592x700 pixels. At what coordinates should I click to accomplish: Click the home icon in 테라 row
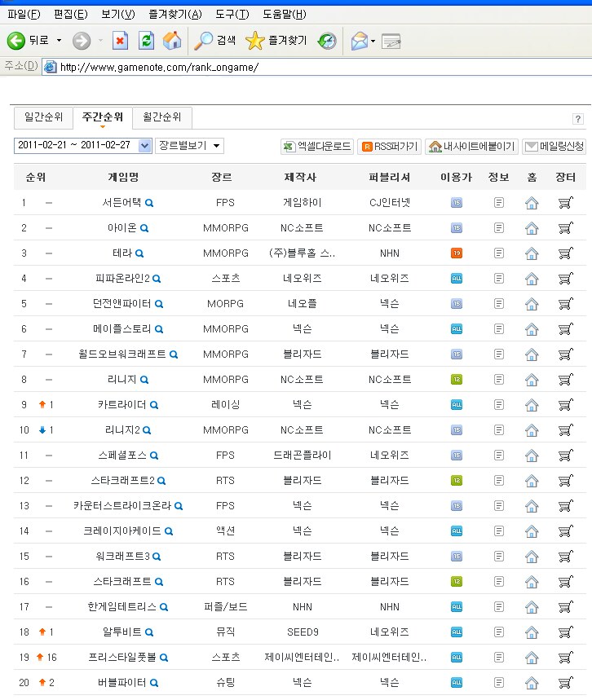tap(532, 253)
